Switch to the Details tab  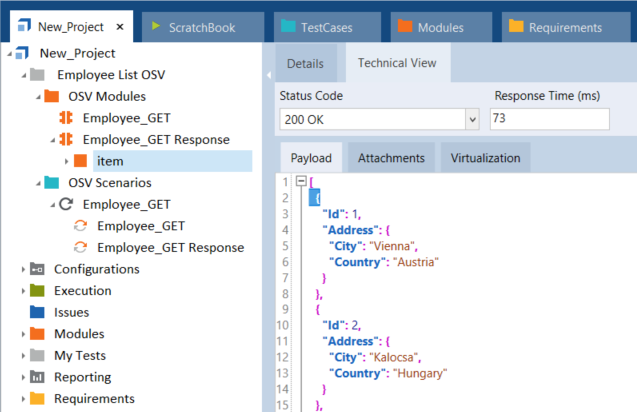pos(305,63)
